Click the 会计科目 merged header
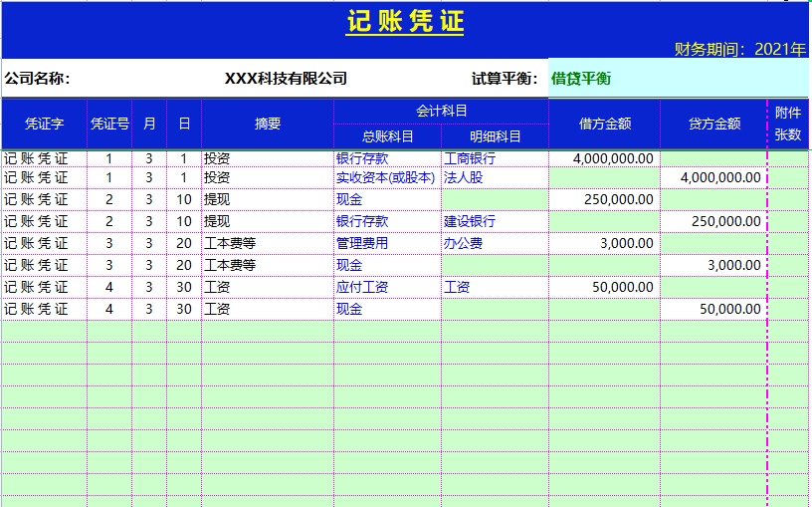 (x=441, y=111)
